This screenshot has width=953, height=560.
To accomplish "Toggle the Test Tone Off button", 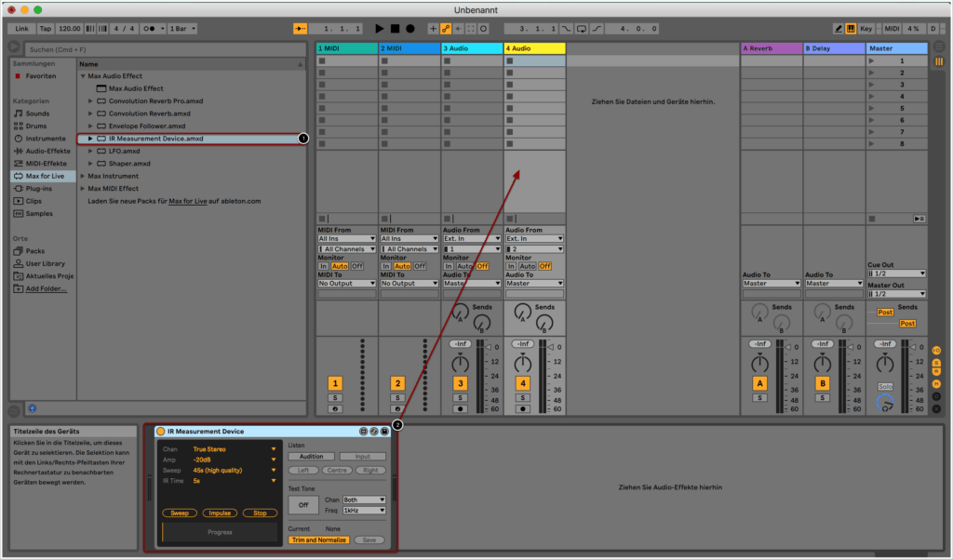I will click(x=302, y=505).
